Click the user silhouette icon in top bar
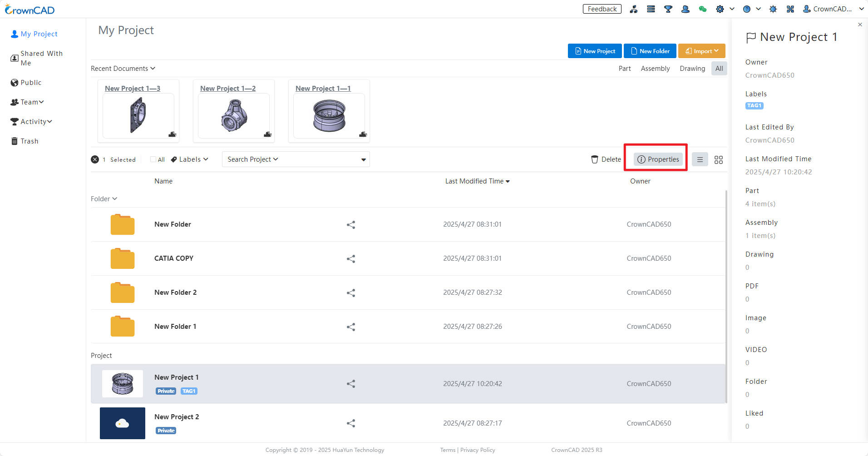This screenshot has height=456, width=868. coord(685,9)
